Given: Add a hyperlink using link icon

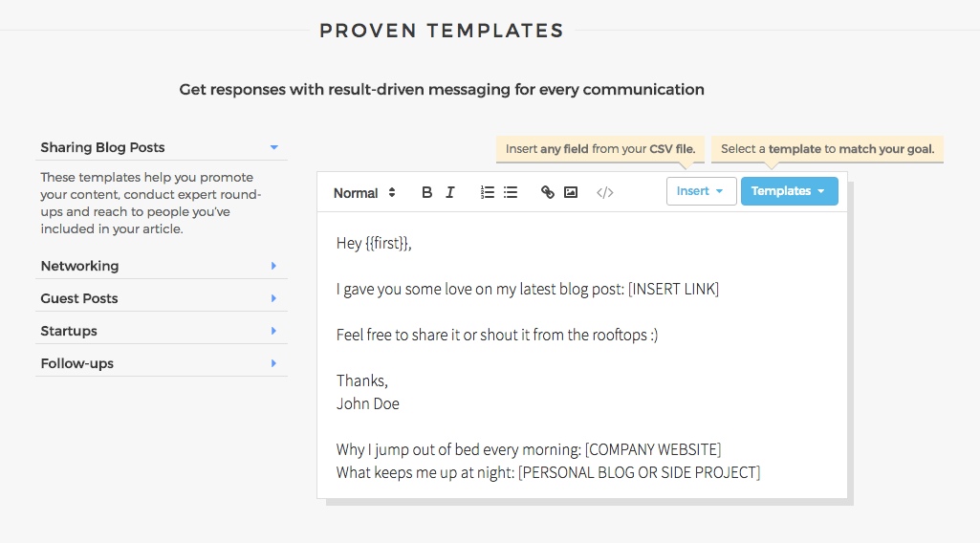Looking at the screenshot, I should pyautogui.click(x=548, y=192).
